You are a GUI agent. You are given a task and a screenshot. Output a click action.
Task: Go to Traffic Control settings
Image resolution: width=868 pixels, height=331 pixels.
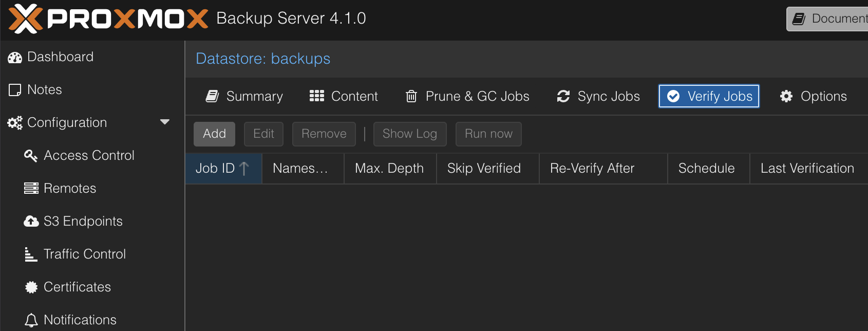pyautogui.click(x=92, y=254)
